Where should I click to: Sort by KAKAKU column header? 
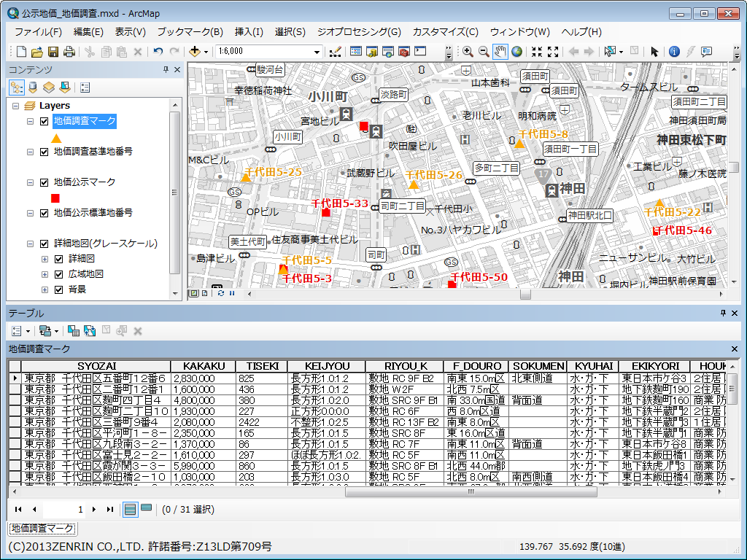pos(204,366)
